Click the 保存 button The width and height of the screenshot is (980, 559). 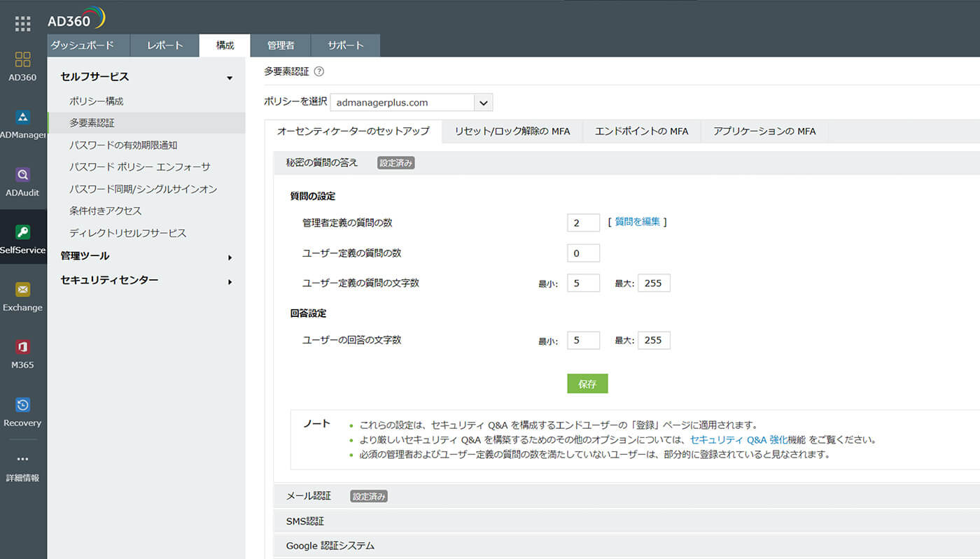587,383
